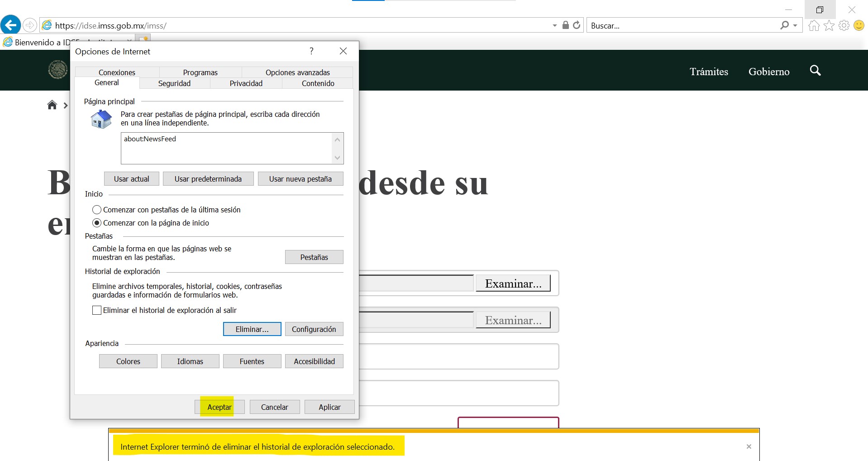
Task: Open the Accesibilidad button
Action: tap(314, 361)
